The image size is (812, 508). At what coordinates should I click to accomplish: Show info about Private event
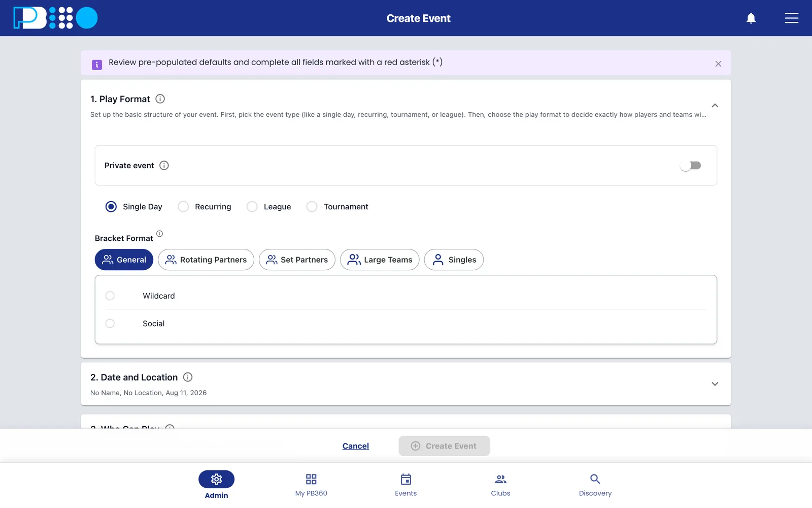pyautogui.click(x=164, y=165)
